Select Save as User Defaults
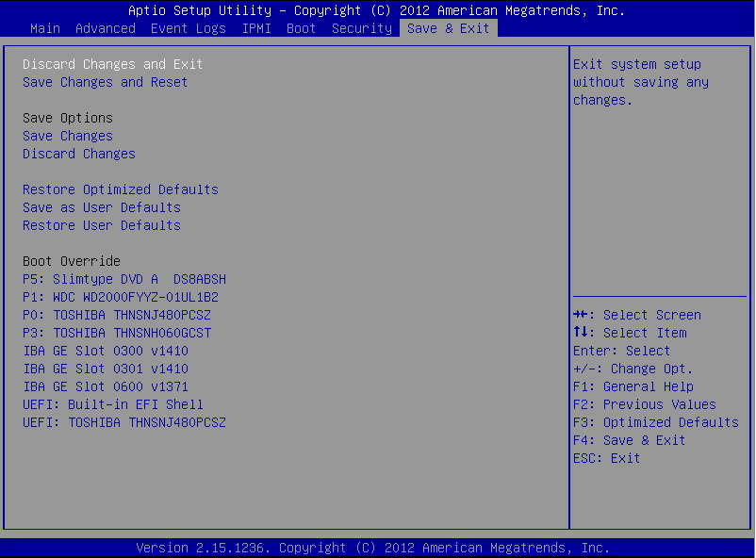This screenshot has height=558, width=756. [102, 207]
